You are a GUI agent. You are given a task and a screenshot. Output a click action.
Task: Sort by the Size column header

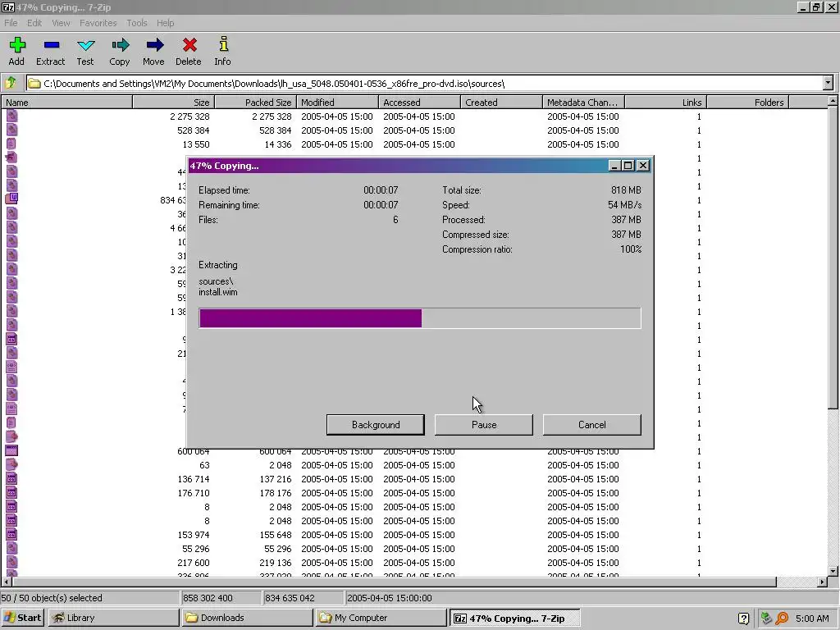pyautogui.click(x=174, y=103)
